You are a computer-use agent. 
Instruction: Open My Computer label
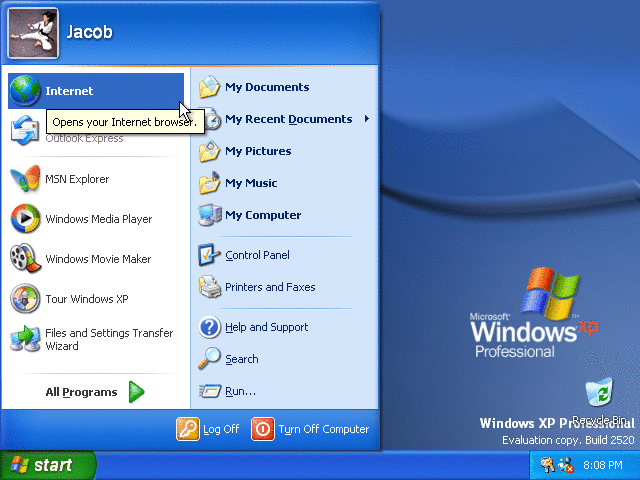click(263, 215)
